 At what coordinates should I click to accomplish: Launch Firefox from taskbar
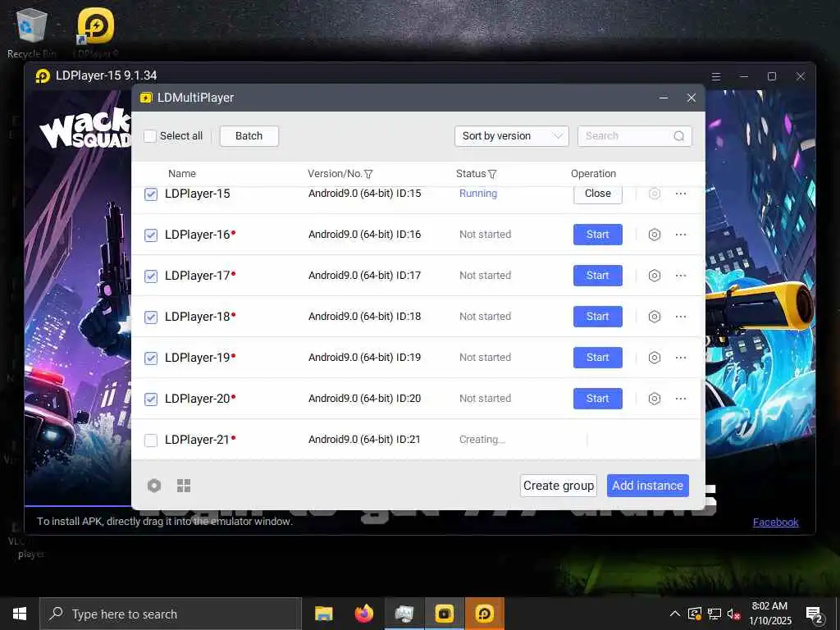(x=363, y=614)
